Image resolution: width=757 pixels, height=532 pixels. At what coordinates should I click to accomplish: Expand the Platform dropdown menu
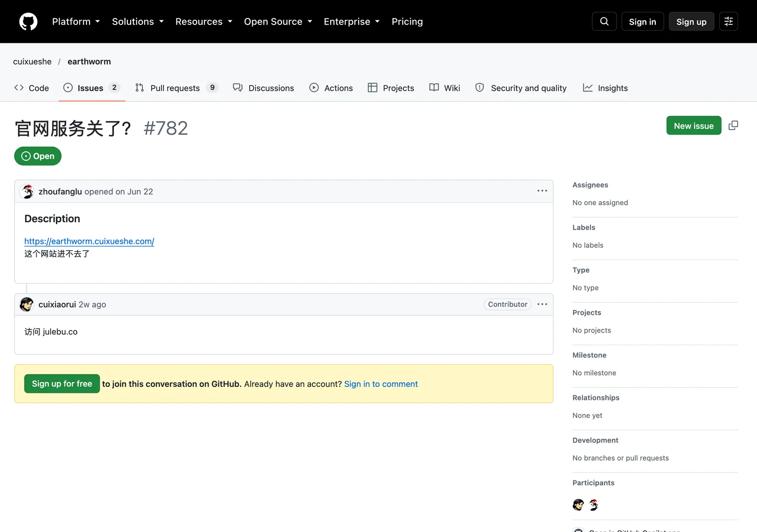click(76, 22)
